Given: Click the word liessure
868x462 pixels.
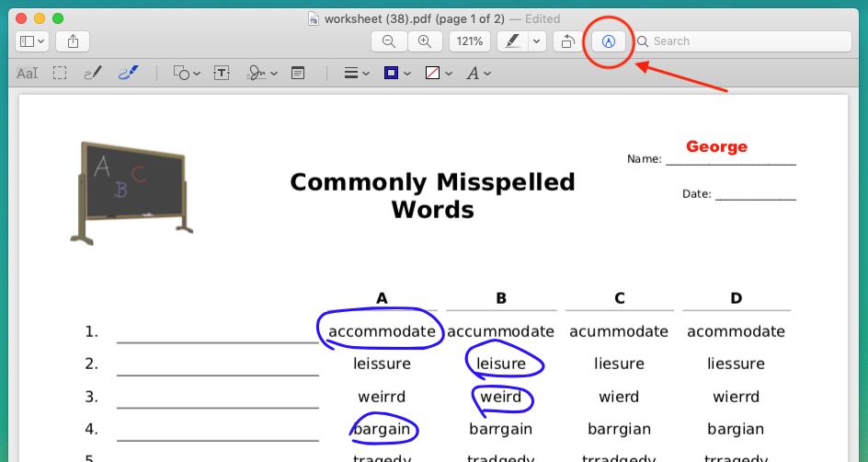Looking at the screenshot, I should pyautogui.click(x=736, y=364).
